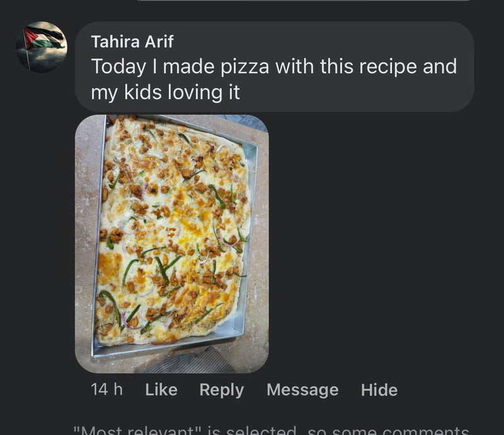Select Hide in the comment action row

379,390
